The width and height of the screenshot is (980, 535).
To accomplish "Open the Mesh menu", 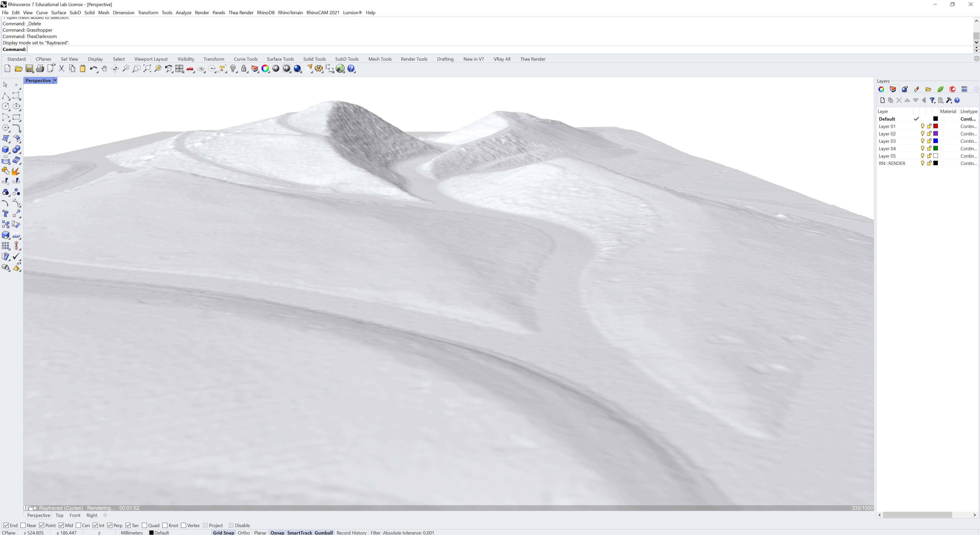I will coord(103,12).
